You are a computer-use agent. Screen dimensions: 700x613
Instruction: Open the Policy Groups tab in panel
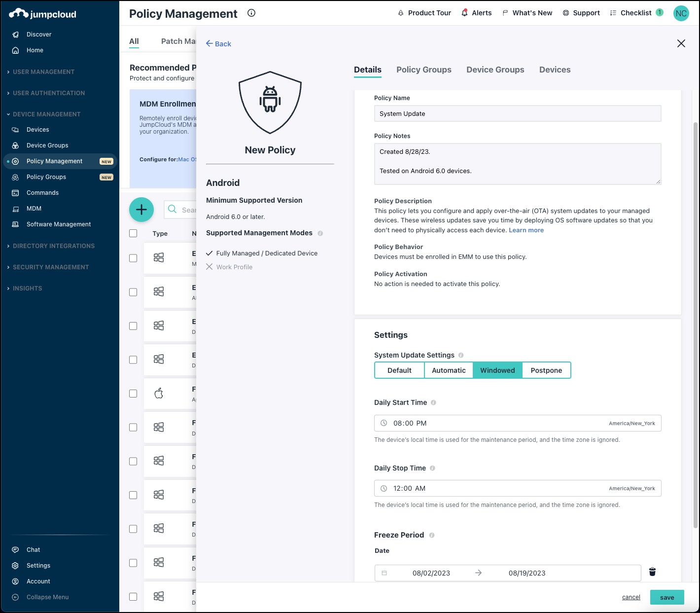click(423, 70)
